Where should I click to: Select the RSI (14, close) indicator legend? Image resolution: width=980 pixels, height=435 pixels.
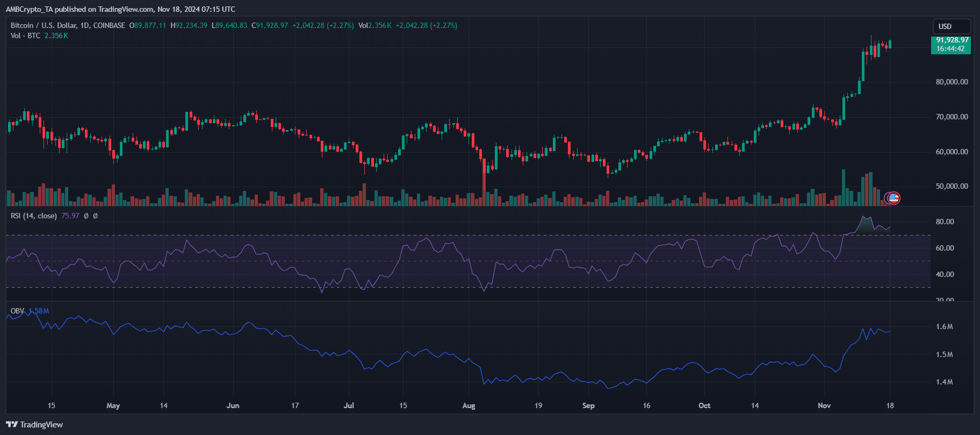[x=34, y=216]
